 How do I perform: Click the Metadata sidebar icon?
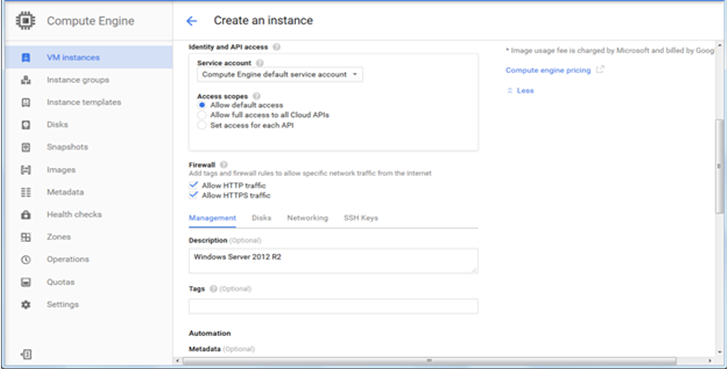pos(26,192)
